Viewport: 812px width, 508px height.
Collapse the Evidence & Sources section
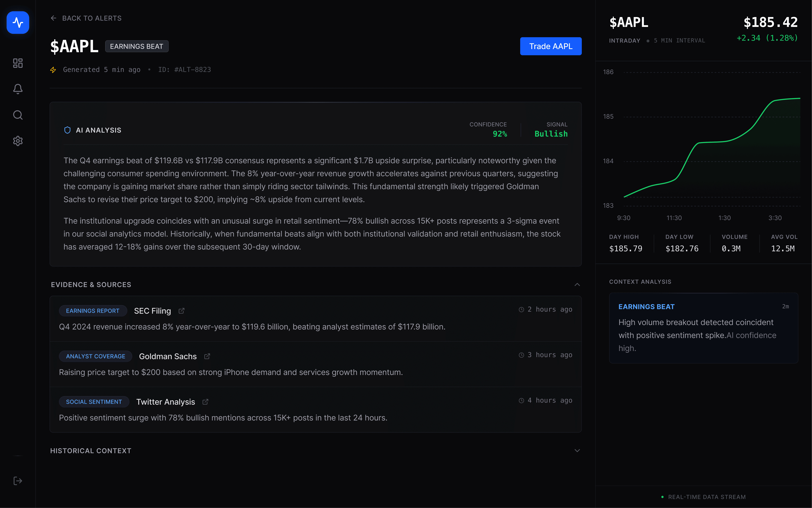tap(577, 285)
